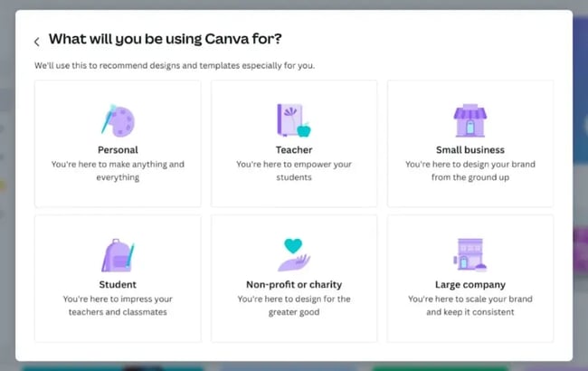Select the Teacher label

[294, 149]
